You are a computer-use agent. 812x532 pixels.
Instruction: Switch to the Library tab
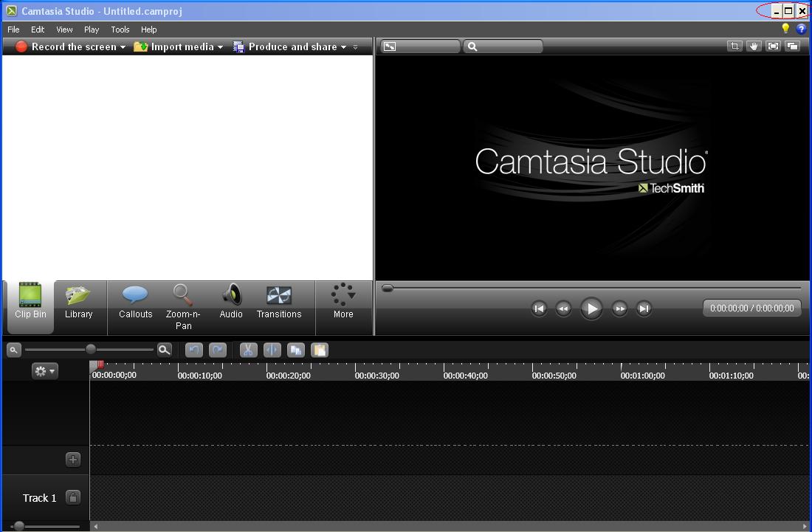[79, 301]
